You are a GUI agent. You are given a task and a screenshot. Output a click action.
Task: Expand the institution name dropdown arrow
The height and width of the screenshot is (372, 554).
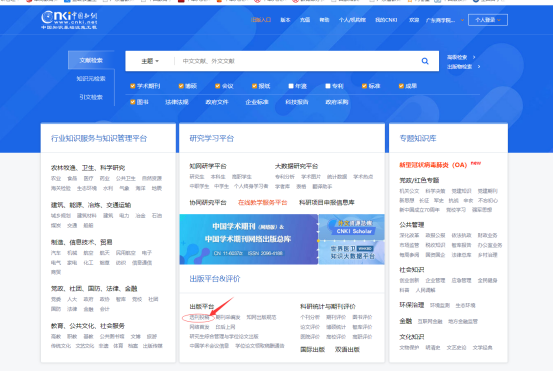point(462,20)
